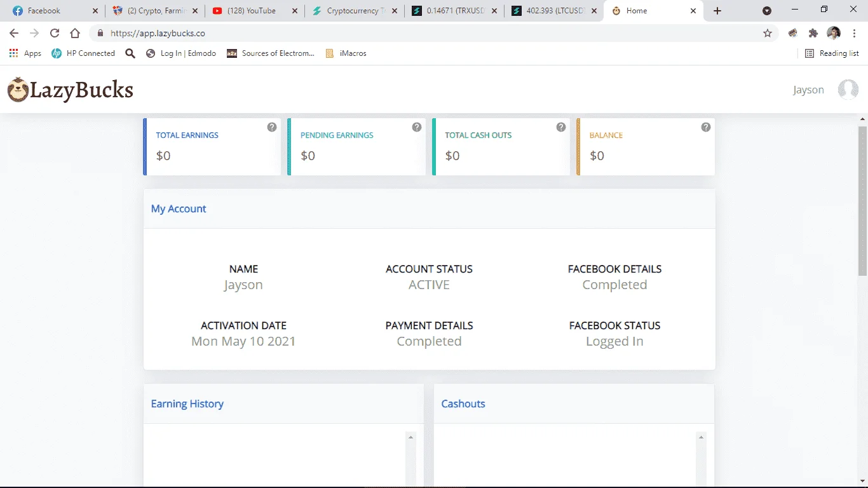Click the Jayson username in header
The image size is (868, 488).
808,90
